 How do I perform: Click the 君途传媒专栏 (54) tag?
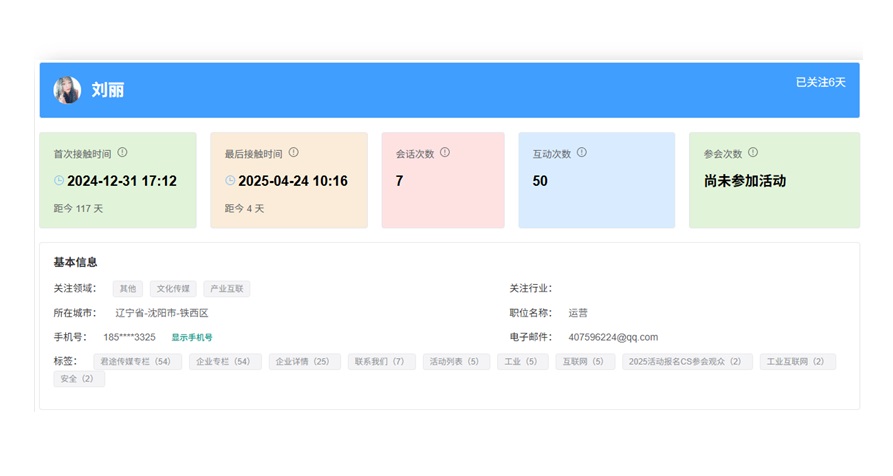tap(136, 362)
